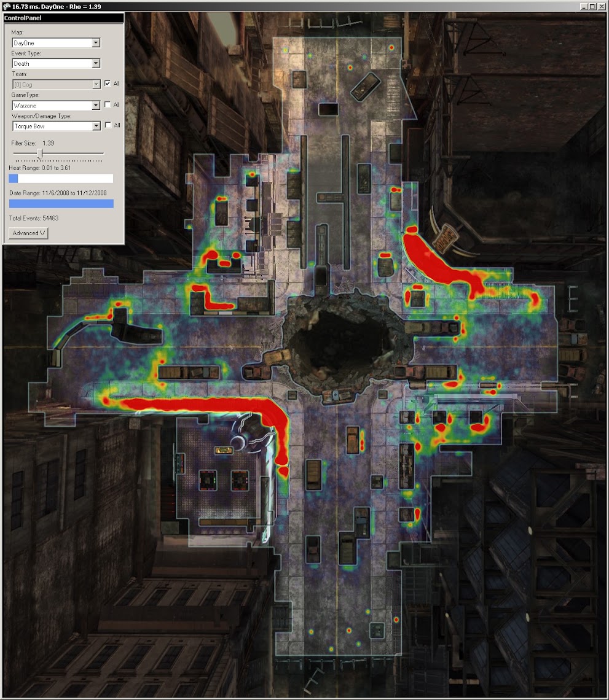Screen dimensions: 609x700
Task: Uncheck the Team All checkbox
Action: pyautogui.click(x=107, y=84)
